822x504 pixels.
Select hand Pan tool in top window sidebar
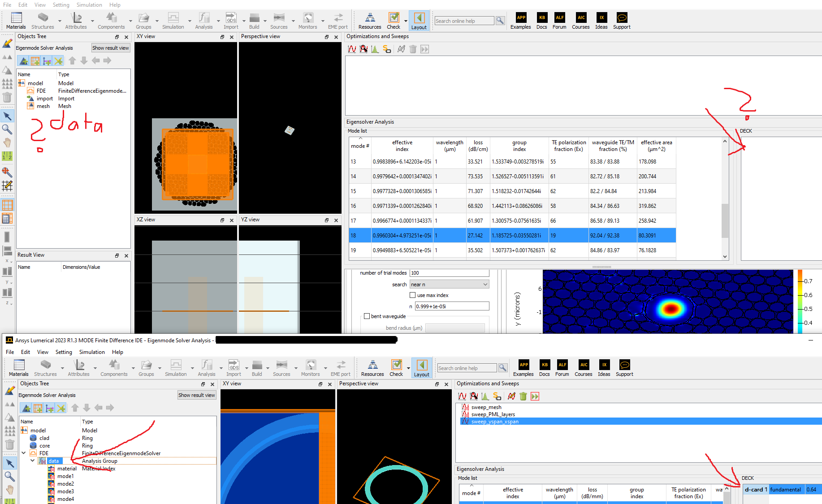8,143
